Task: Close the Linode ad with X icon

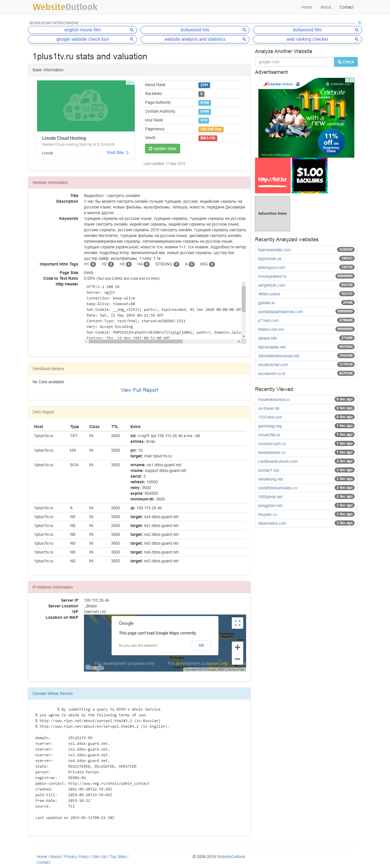Action: (x=132, y=83)
